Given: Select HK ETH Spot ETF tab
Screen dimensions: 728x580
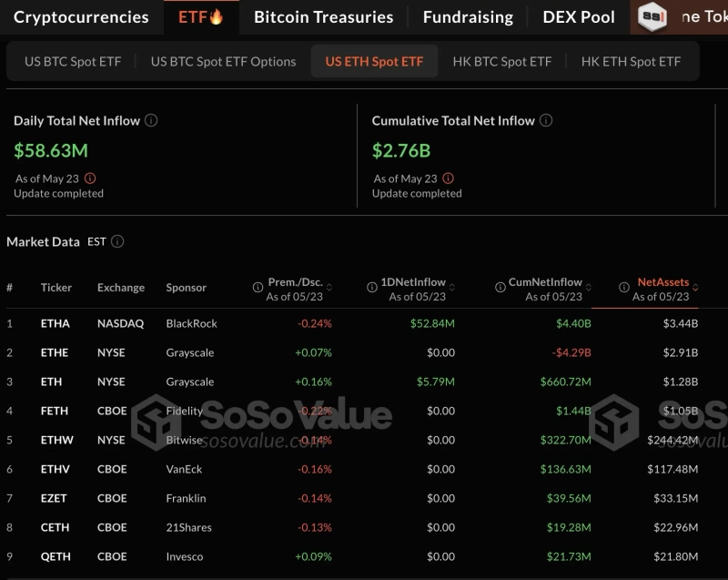Looking at the screenshot, I should pyautogui.click(x=631, y=62).
